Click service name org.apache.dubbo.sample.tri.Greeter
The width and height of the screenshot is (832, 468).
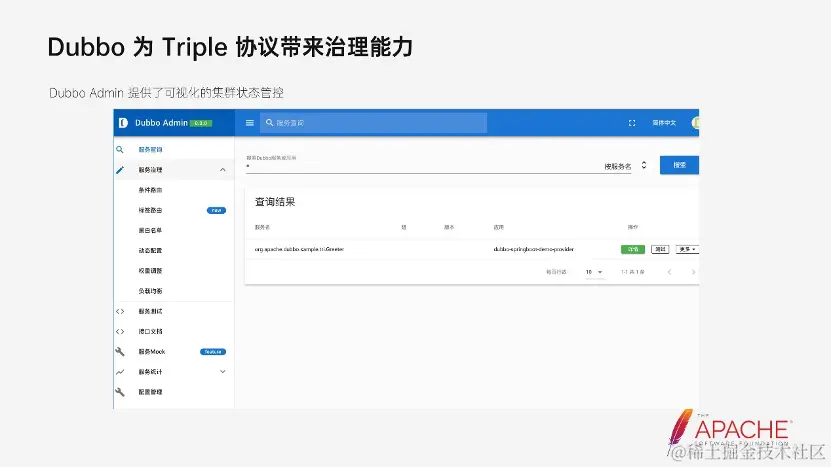point(299,249)
